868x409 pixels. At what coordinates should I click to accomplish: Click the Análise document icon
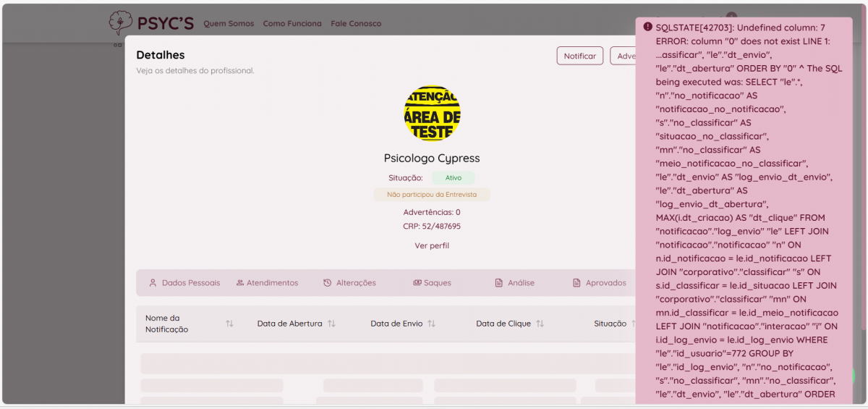(x=498, y=283)
